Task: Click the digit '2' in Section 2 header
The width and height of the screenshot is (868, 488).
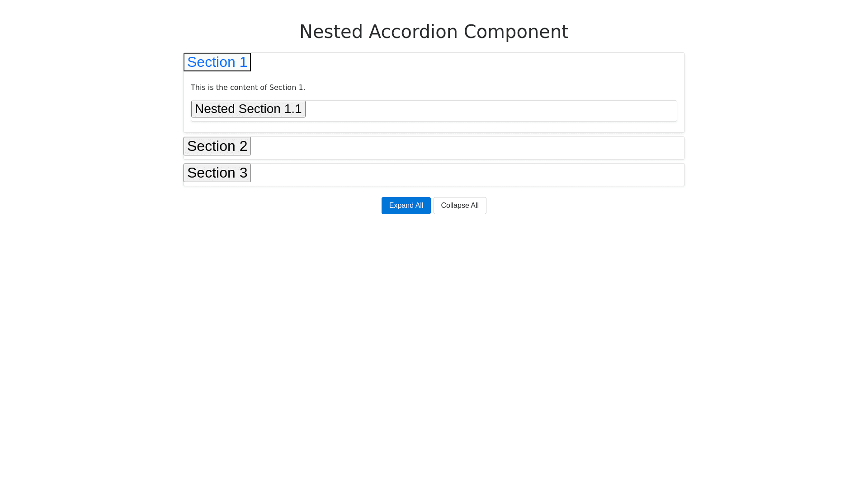Action: [x=242, y=146]
